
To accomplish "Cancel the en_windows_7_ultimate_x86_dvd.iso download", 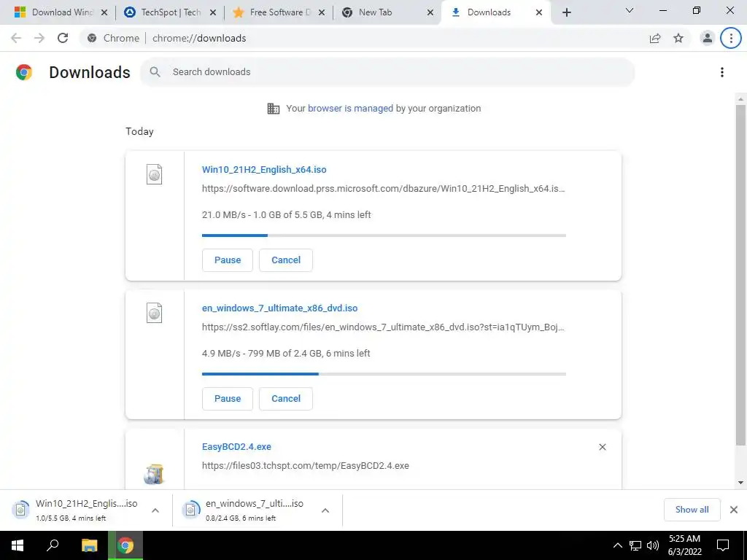I will tap(286, 399).
